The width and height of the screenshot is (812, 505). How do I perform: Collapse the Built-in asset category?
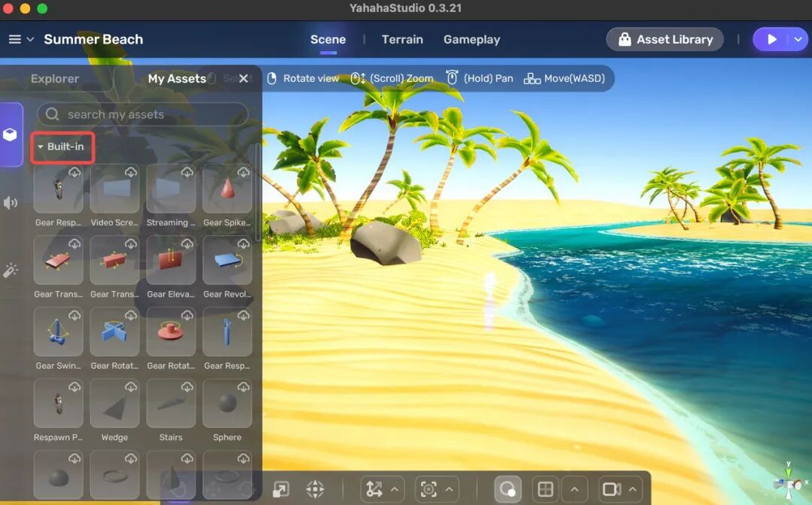pyautogui.click(x=62, y=147)
